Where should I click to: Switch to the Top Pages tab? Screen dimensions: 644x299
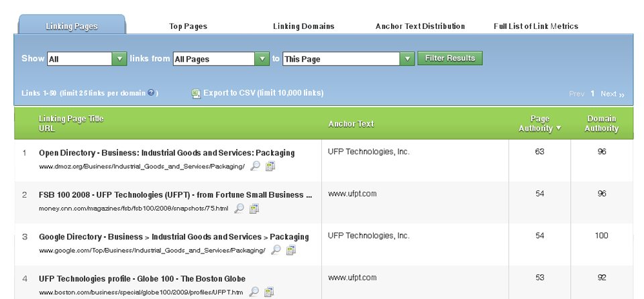click(188, 26)
